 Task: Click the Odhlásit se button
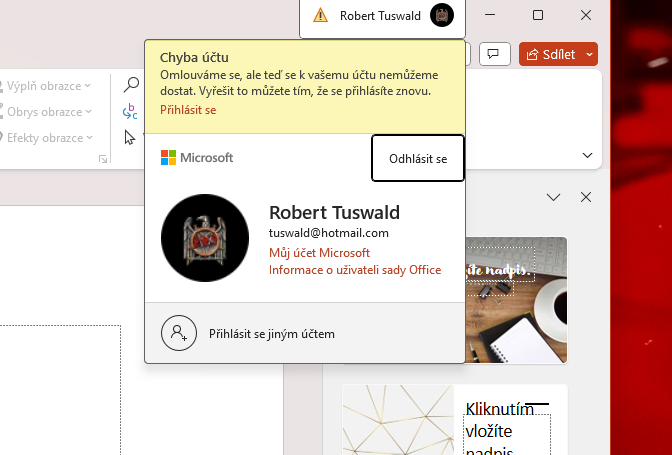point(418,158)
